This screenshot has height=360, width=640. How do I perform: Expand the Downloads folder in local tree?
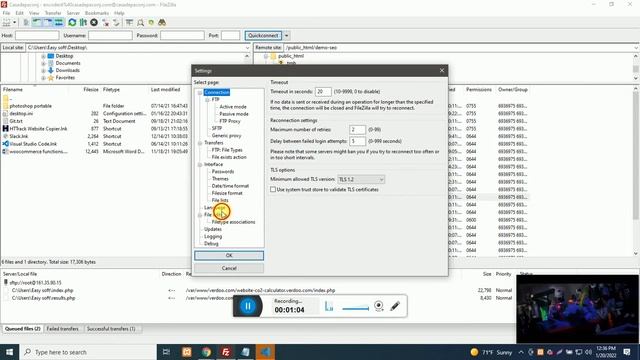coord(43,71)
